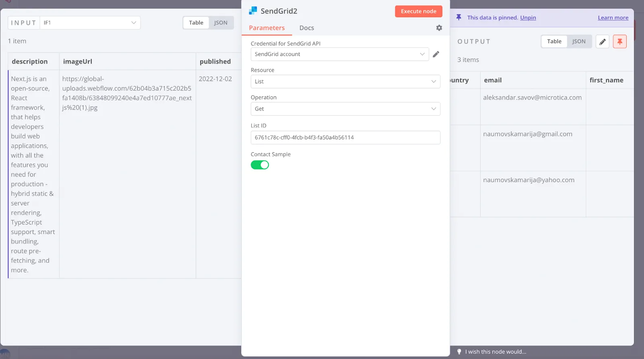Click the '3 items' output count
The height and width of the screenshot is (359, 644).
coord(468,60)
